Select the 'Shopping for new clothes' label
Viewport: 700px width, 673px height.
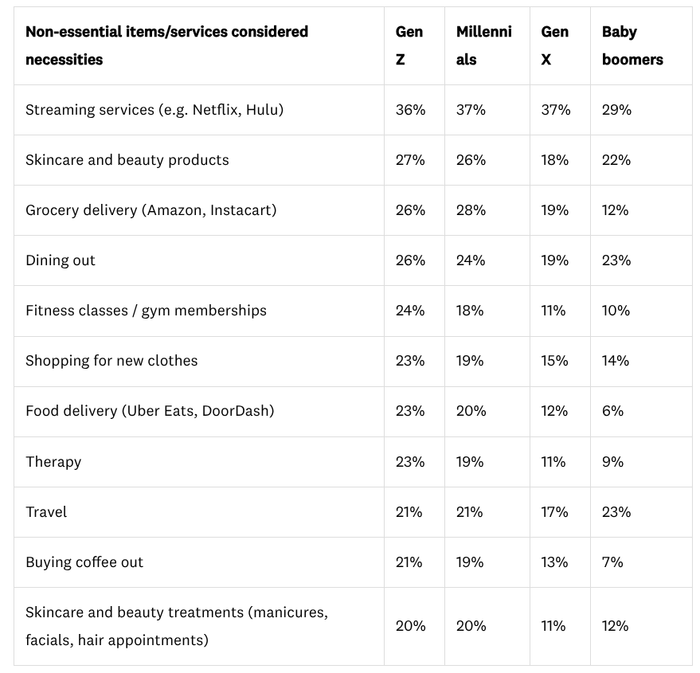[112, 360]
